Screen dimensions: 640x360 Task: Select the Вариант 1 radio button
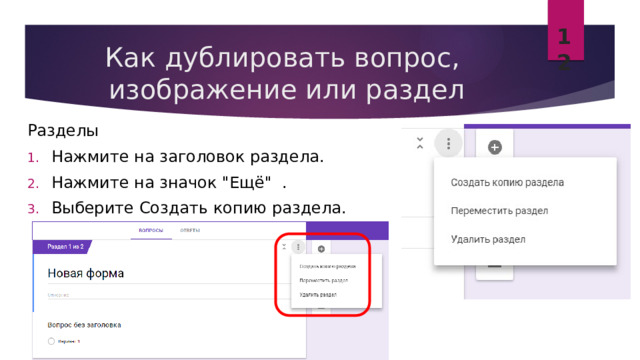pos(51,341)
